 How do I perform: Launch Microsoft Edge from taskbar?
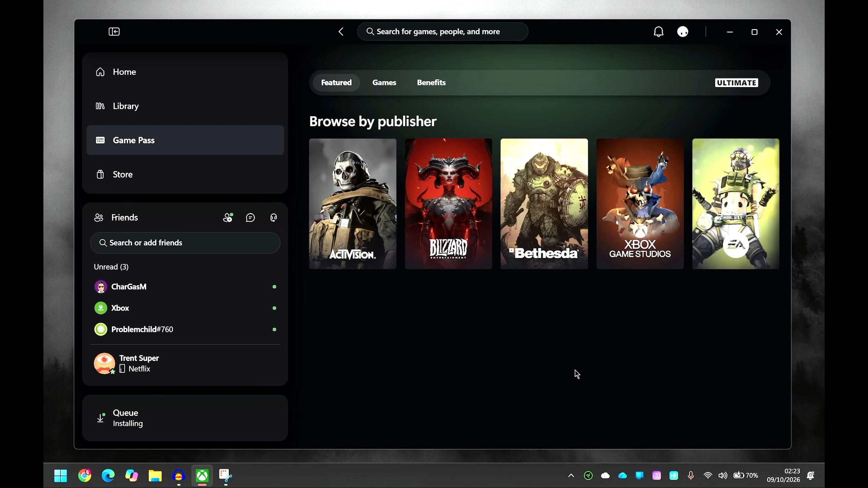click(108, 476)
